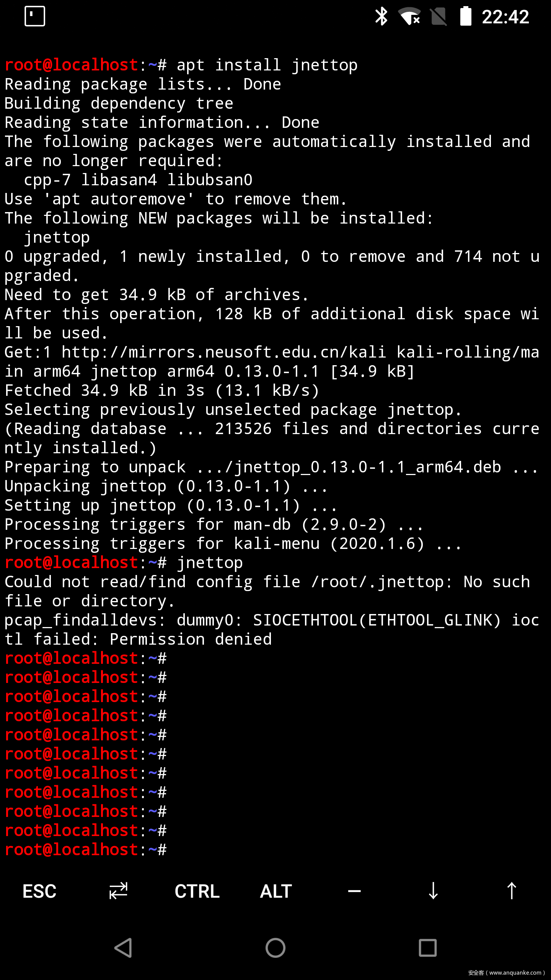Tap the Wi-Fi status icon
Image resolution: width=551 pixels, height=980 pixels.
click(409, 17)
